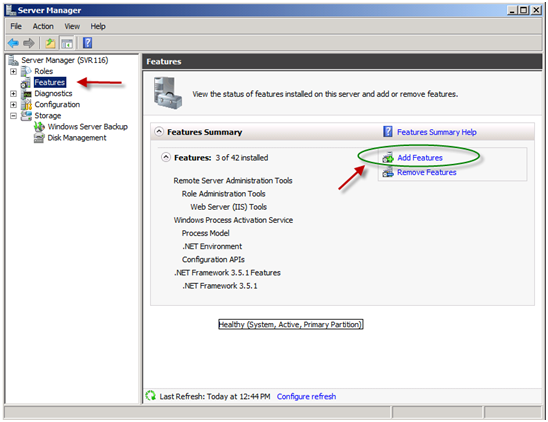This screenshot has width=548, height=422.
Task: Collapse the Features installed list chevron
Action: point(166,157)
